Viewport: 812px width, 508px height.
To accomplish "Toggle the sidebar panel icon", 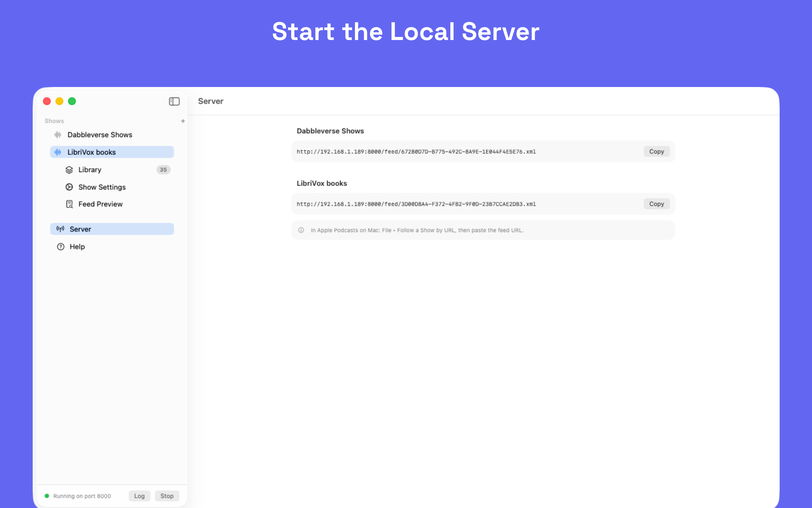I will 174,101.
